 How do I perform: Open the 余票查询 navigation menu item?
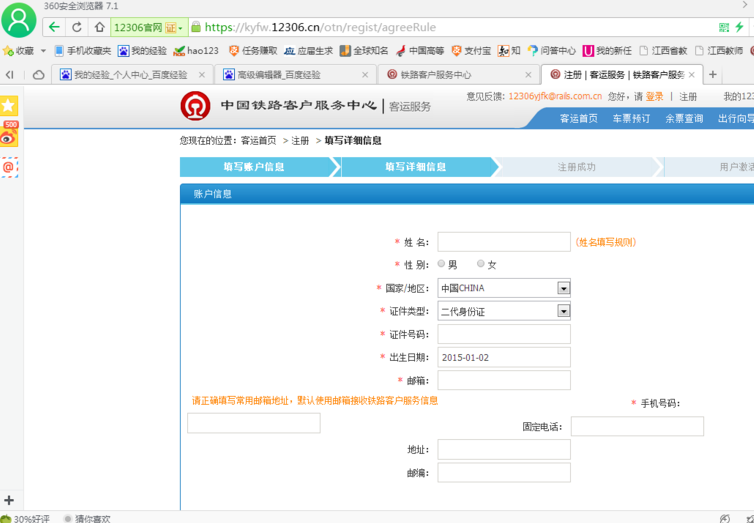coord(684,118)
